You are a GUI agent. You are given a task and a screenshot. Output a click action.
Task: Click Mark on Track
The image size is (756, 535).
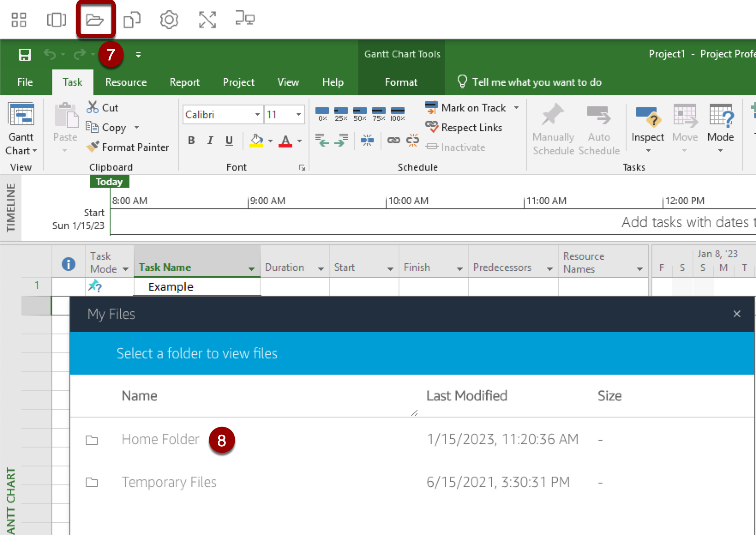(x=466, y=108)
